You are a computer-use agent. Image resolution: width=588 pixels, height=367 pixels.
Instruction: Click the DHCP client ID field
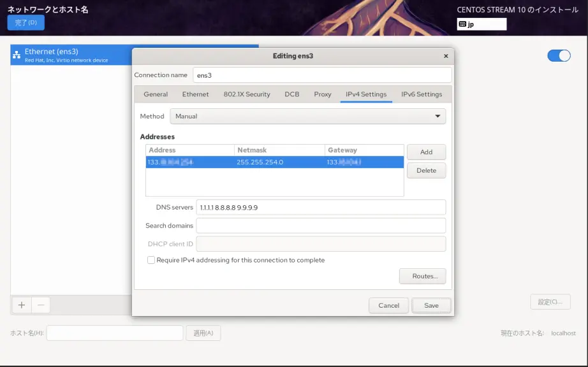point(321,244)
